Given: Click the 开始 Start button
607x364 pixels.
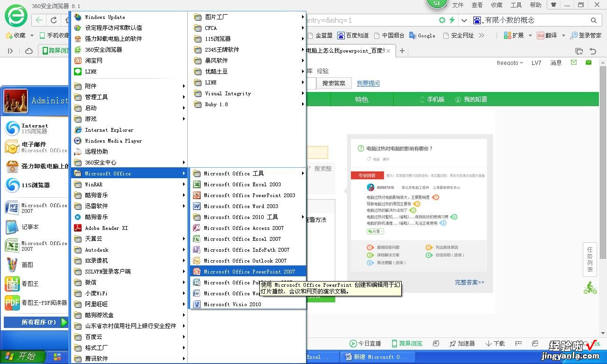Looking at the screenshot, I should (x=22, y=356).
